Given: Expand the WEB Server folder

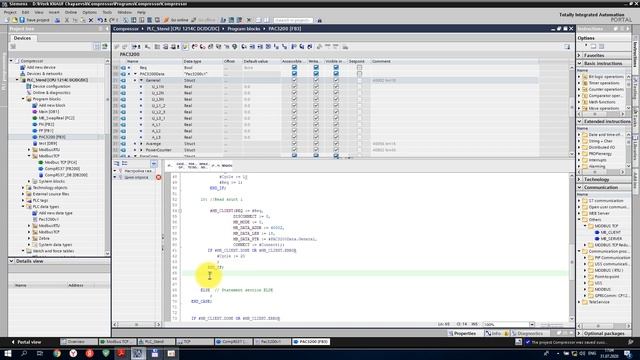Looking at the screenshot, I should (579, 213).
